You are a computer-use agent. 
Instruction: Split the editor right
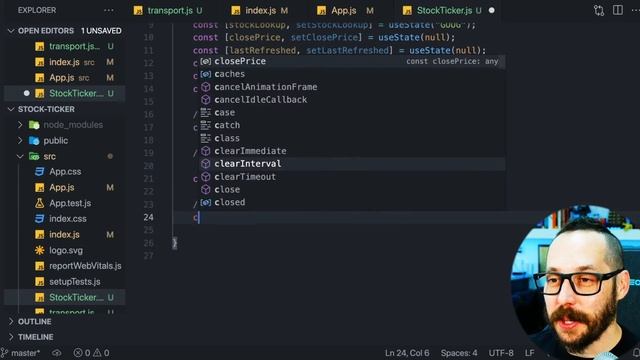[x=618, y=10]
